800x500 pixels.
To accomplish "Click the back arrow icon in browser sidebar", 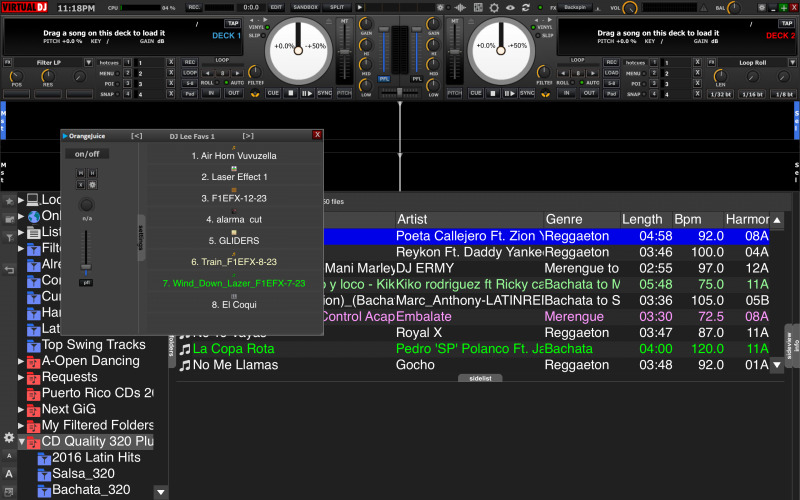I will tap(9, 270).
